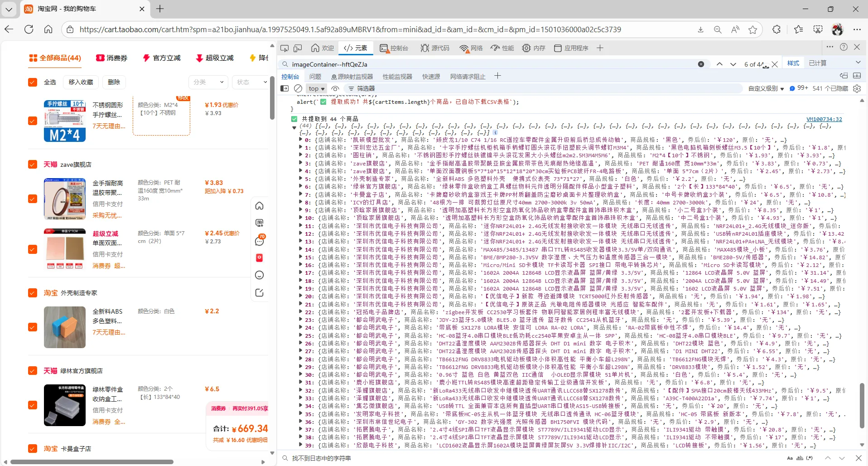Expand console array entry 39 欣薇电子科技
Screen dimensions: 868x466
(300, 445)
